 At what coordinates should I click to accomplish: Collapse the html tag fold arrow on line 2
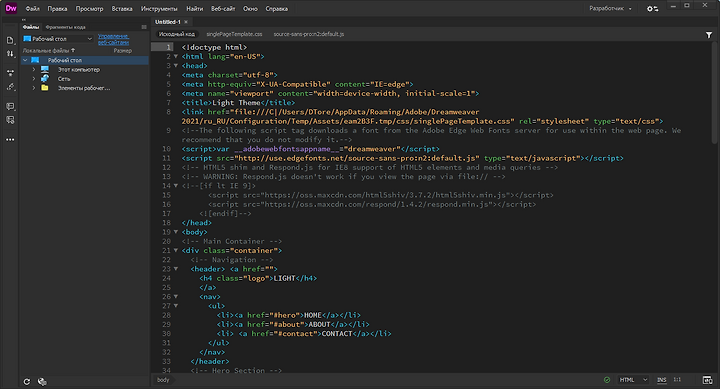pyautogui.click(x=176, y=56)
